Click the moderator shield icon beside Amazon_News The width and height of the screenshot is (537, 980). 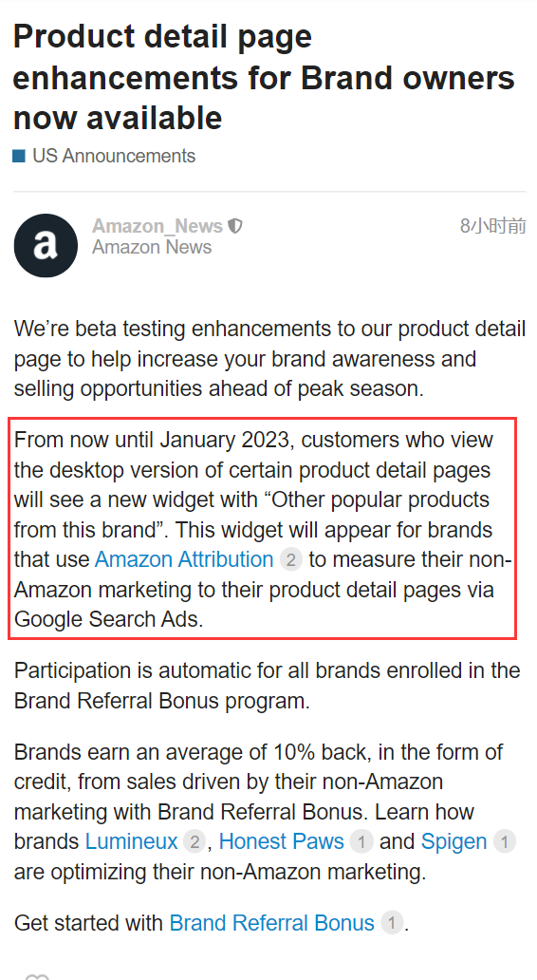point(235,226)
